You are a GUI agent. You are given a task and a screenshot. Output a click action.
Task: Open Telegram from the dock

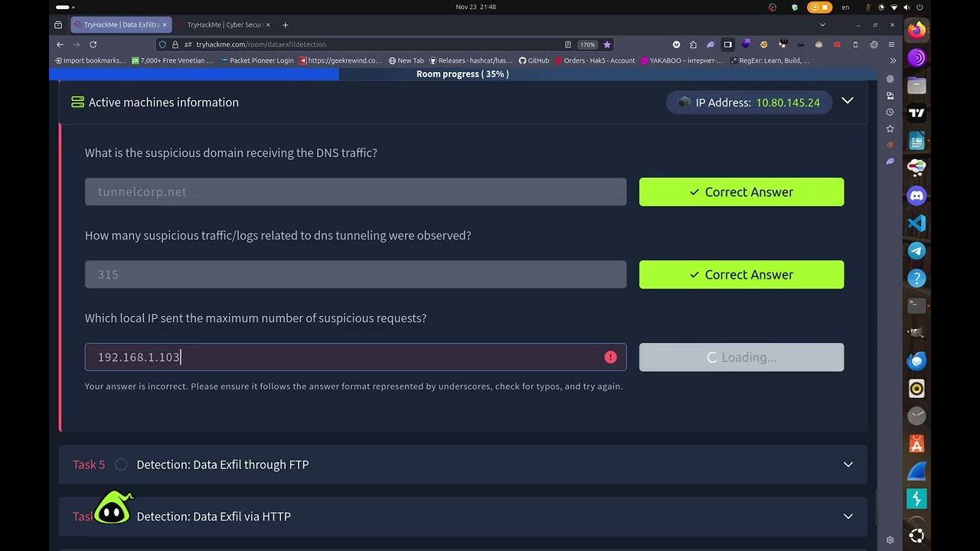click(x=916, y=250)
